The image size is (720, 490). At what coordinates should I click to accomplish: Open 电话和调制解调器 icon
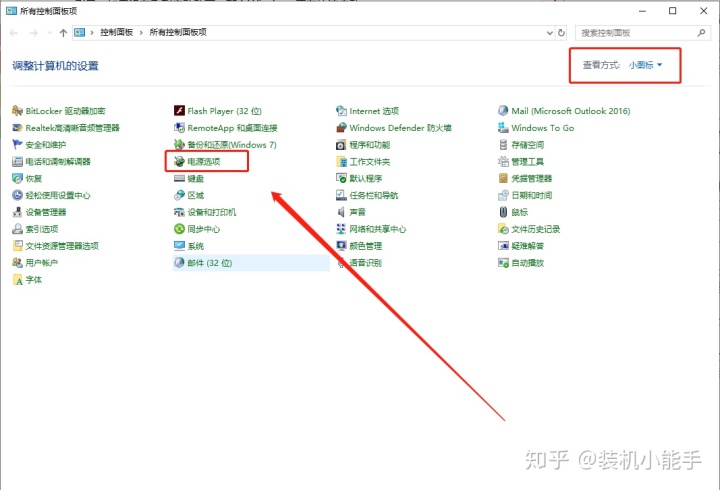pyautogui.click(x=17, y=162)
